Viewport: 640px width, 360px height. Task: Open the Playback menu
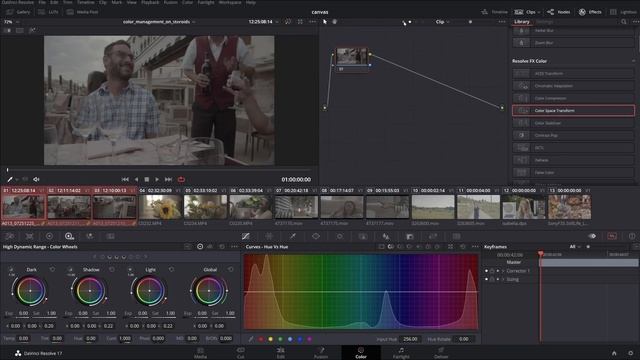point(150,2)
